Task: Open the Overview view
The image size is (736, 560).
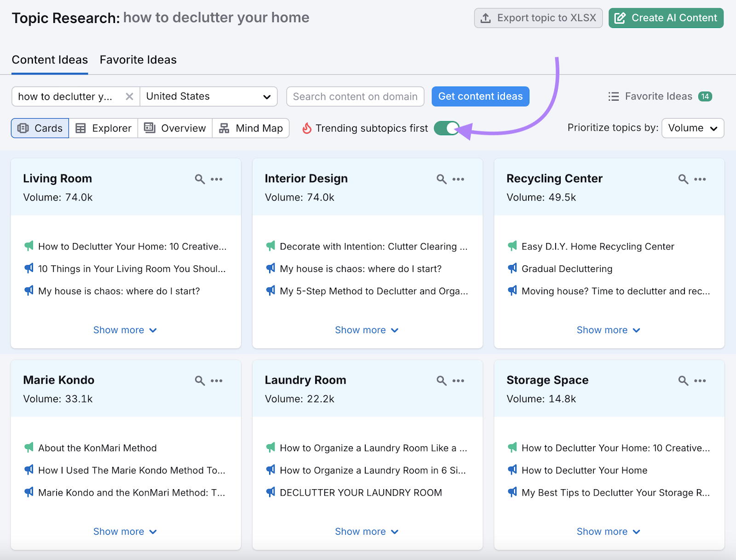Action: click(x=175, y=128)
